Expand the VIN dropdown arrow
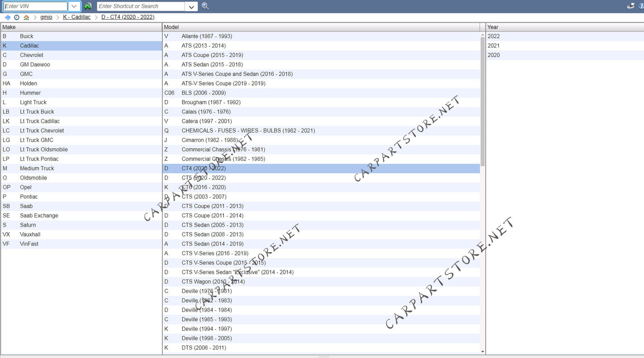644x358 pixels. (x=74, y=6)
